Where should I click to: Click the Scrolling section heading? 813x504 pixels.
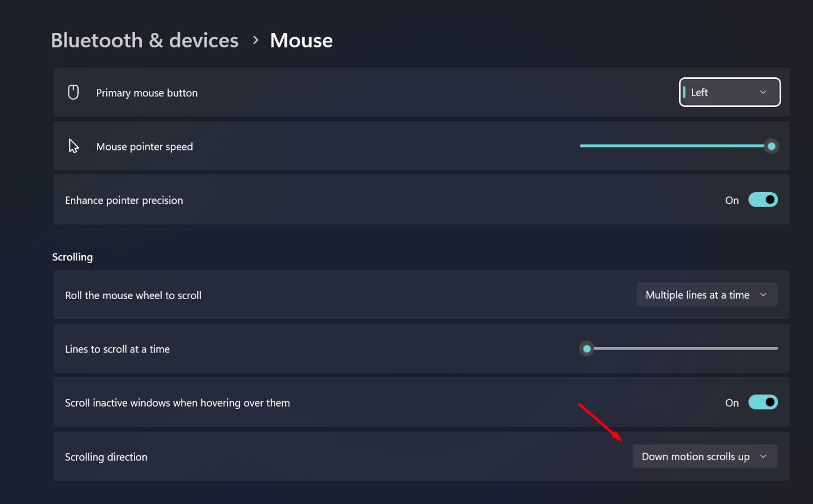[73, 257]
